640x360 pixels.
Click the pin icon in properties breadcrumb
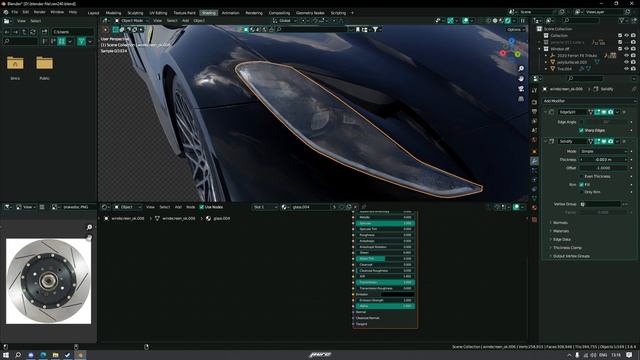pyautogui.click(x=633, y=89)
